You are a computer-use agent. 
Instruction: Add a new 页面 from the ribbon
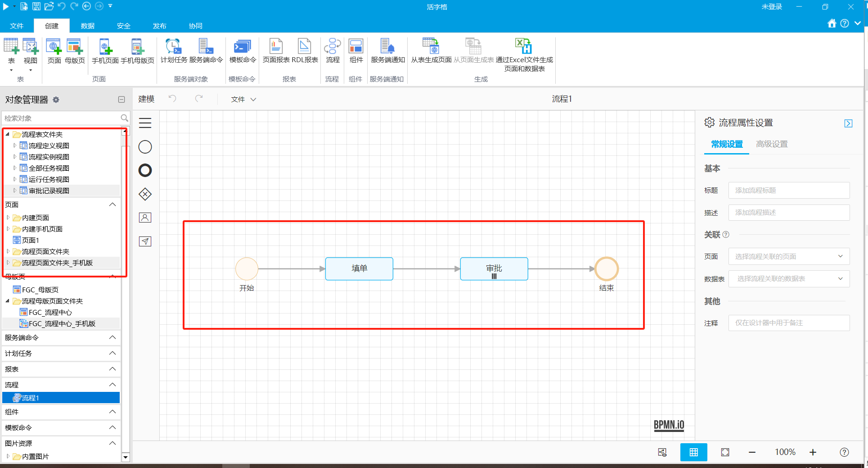pos(54,51)
